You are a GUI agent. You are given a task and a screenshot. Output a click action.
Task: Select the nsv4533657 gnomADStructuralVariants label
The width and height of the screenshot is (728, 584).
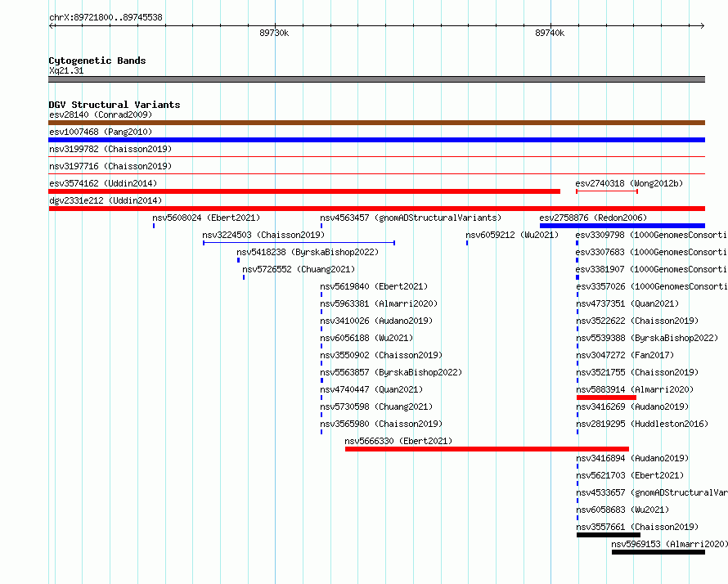pos(652,492)
